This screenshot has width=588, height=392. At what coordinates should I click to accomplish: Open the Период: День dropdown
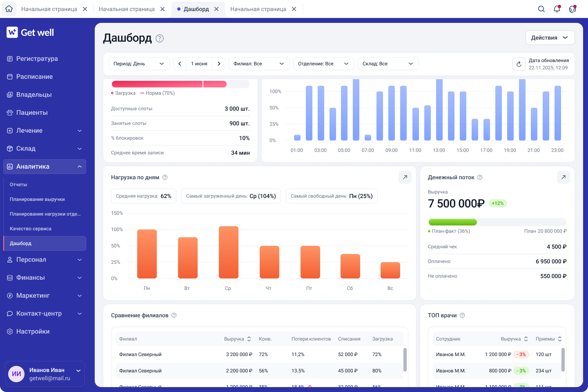pos(139,64)
